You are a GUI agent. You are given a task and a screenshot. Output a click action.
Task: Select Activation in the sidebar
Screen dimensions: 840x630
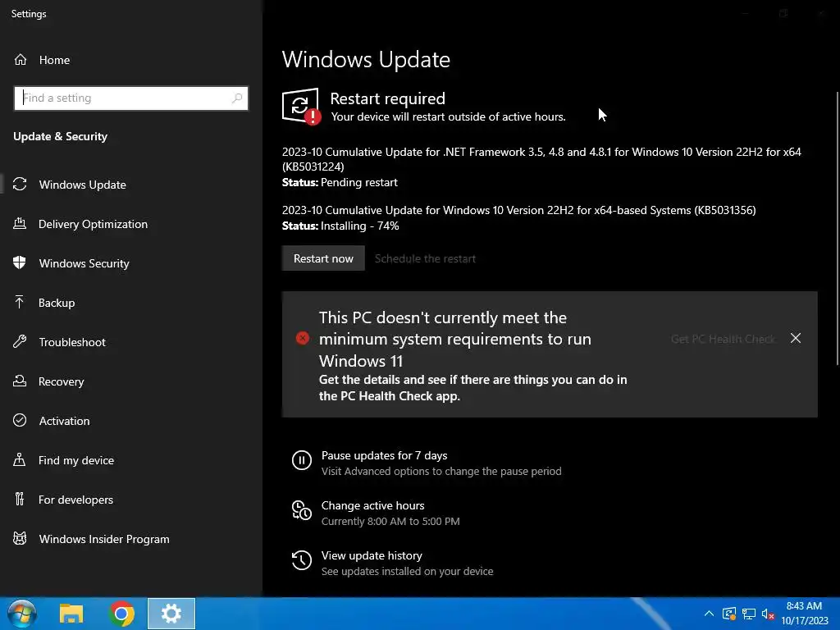(x=64, y=421)
